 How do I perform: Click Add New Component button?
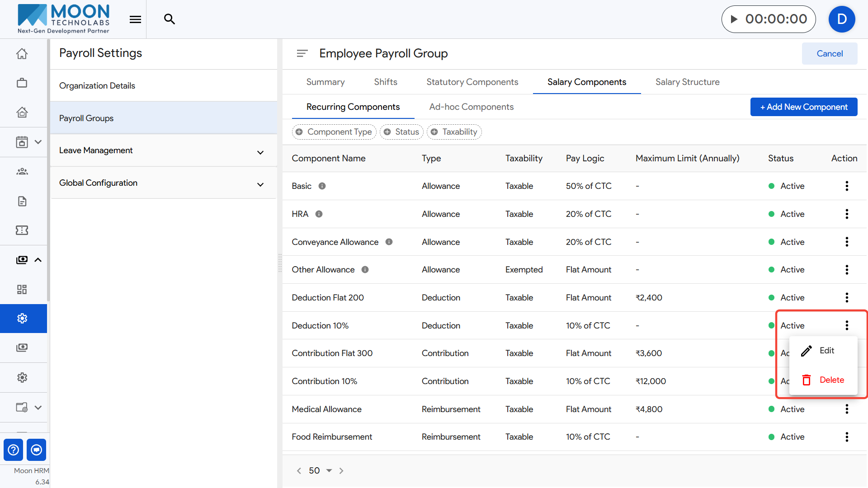coord(803,107)
